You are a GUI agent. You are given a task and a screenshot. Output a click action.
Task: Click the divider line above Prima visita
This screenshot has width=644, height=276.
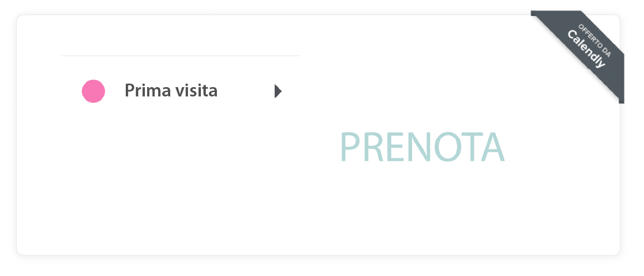[x=181, y=56]
